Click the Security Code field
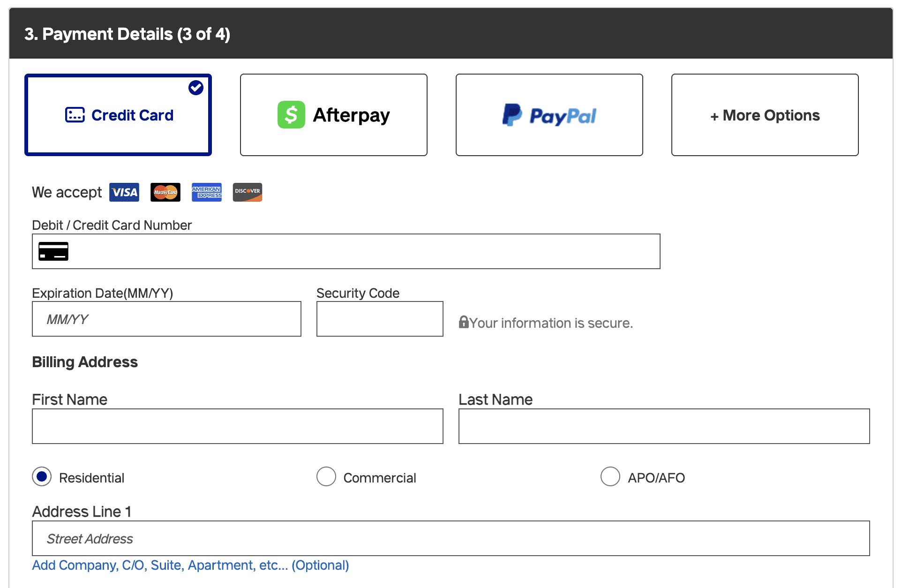Screen dimensions: 902x588 (x=380, y=319)
